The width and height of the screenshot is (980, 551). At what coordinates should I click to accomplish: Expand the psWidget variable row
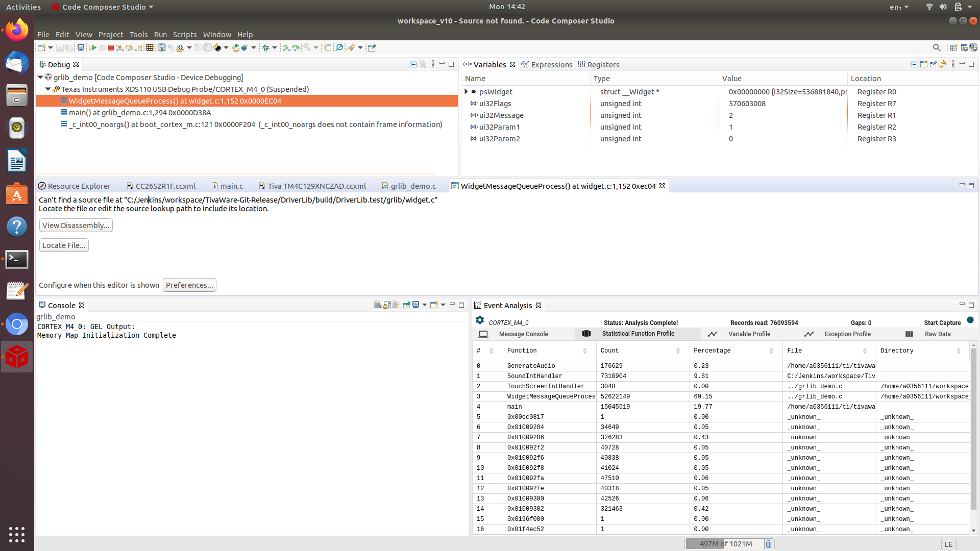coord(466,92)
